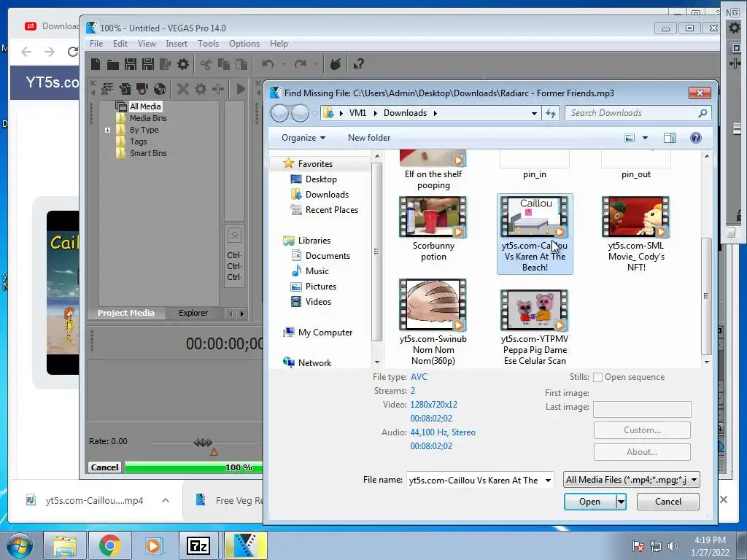Open the File menu in VEGAS Pro
The width and height of the screenshot is (747, 560).
96,43
